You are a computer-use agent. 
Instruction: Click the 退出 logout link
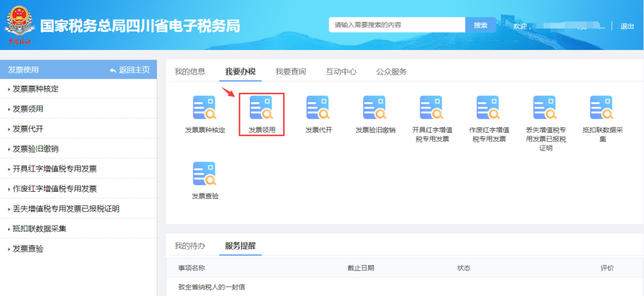click(x=627, y=26)
